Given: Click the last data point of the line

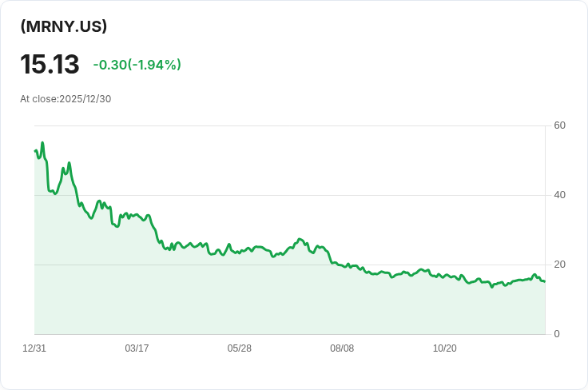Looking at the screenshot, I should pyautogui.click(x=545, y=281).
